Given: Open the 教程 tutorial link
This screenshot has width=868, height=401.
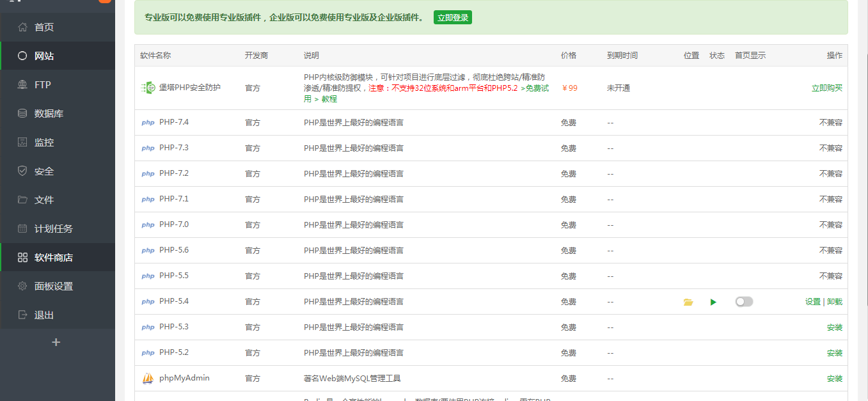Looking at the screenshot, I should click(329, 99).
